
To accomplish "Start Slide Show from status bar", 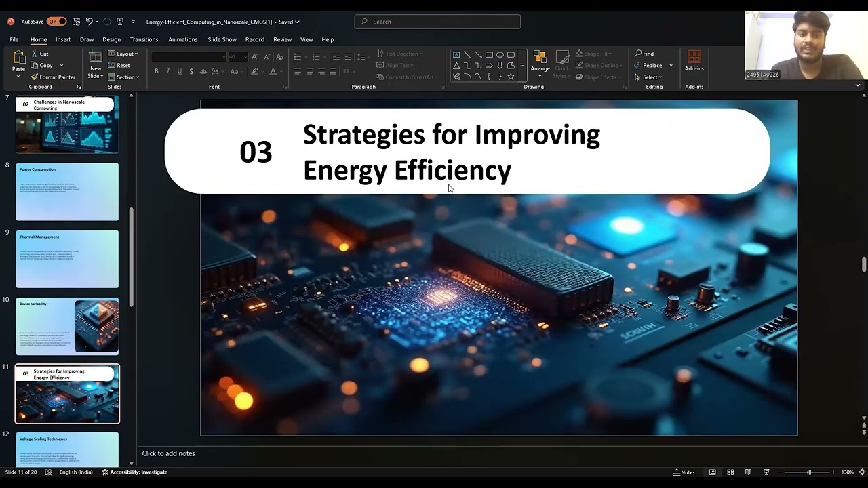I will (x=766, y=472).
